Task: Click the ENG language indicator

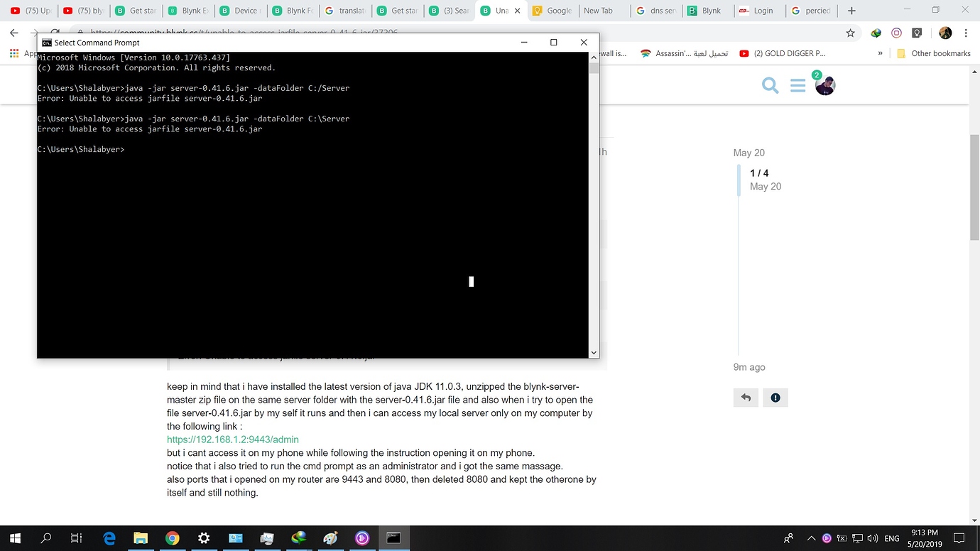Action: 892,538
